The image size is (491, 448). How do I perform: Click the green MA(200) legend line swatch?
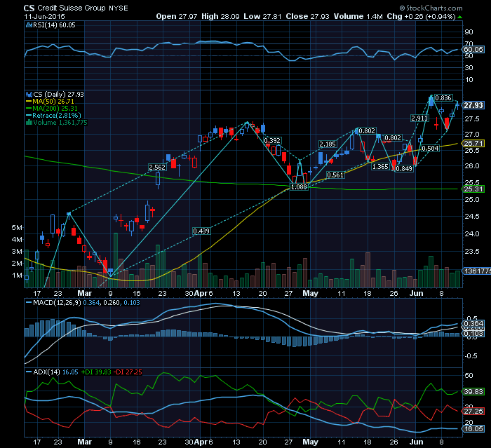(29, 109)
